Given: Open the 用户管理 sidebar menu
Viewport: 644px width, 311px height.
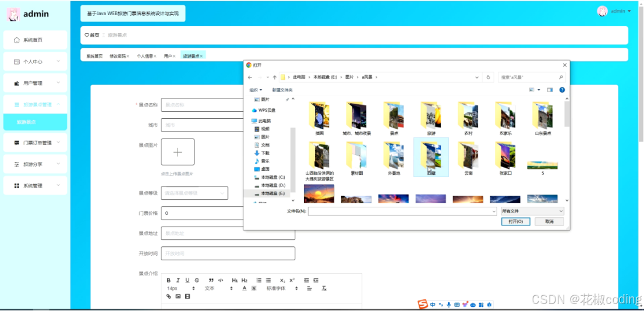Looking at the screenshot, I should (x=35, y=83).
